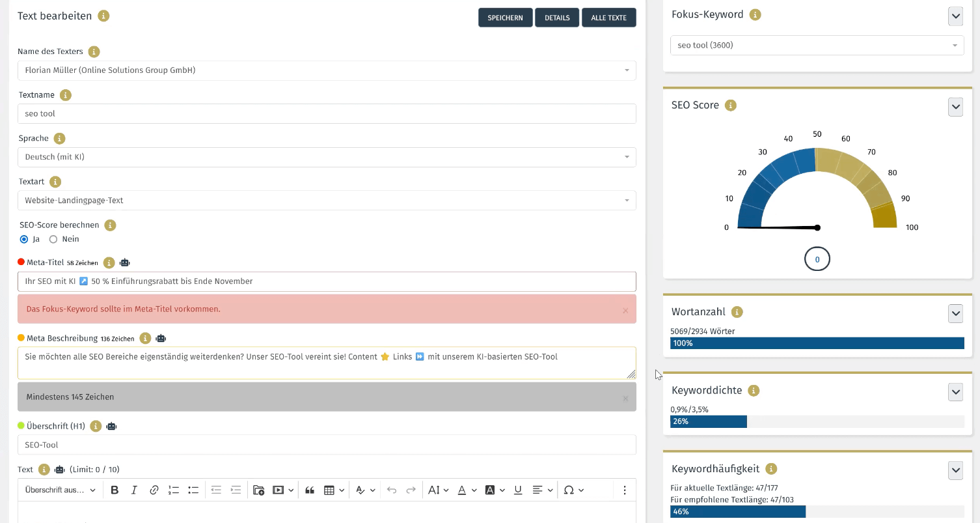Collapse the Wortanzahl panel
The width and height of the screenshot is (980, 523).
pos(955,313)
